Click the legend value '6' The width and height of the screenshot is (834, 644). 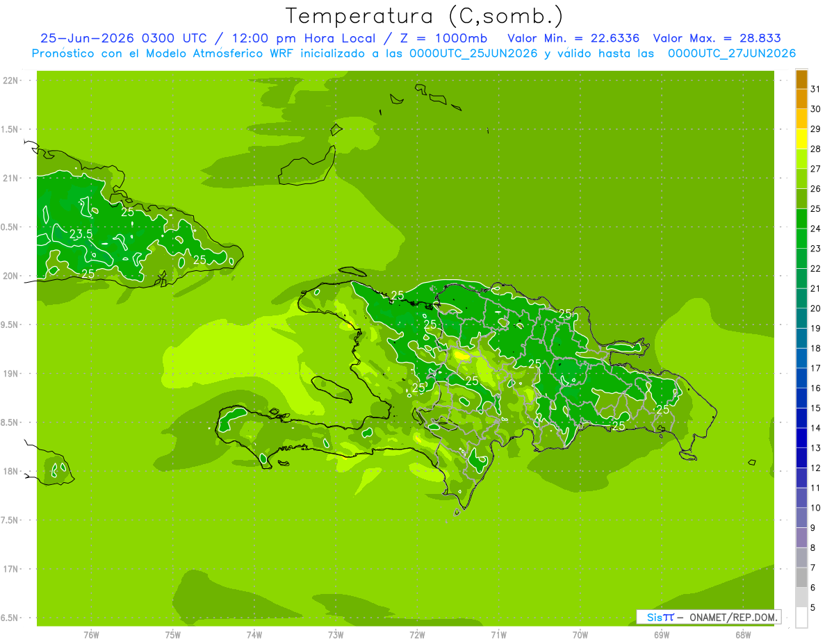click(812, 588)
